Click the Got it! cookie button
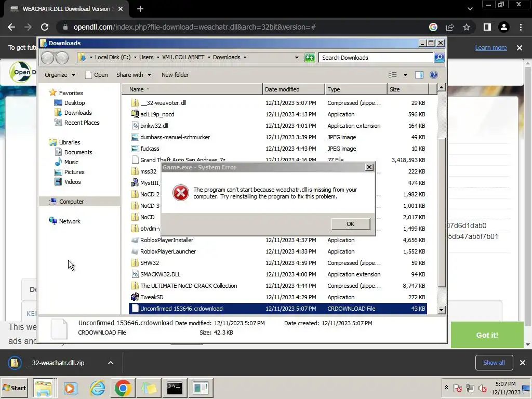This screenshot has height=399, width=532. coord(487,335)
